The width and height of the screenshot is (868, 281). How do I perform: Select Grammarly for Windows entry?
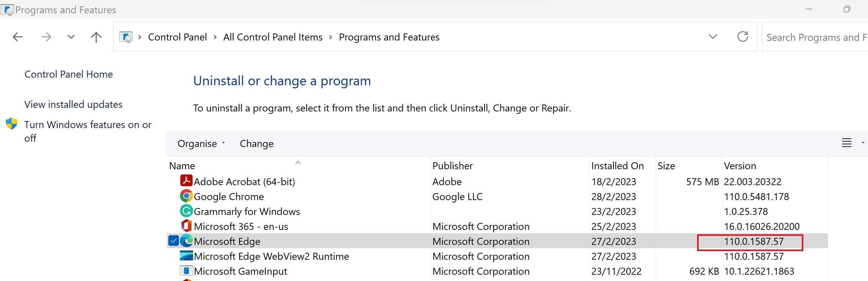pos(247,212)
